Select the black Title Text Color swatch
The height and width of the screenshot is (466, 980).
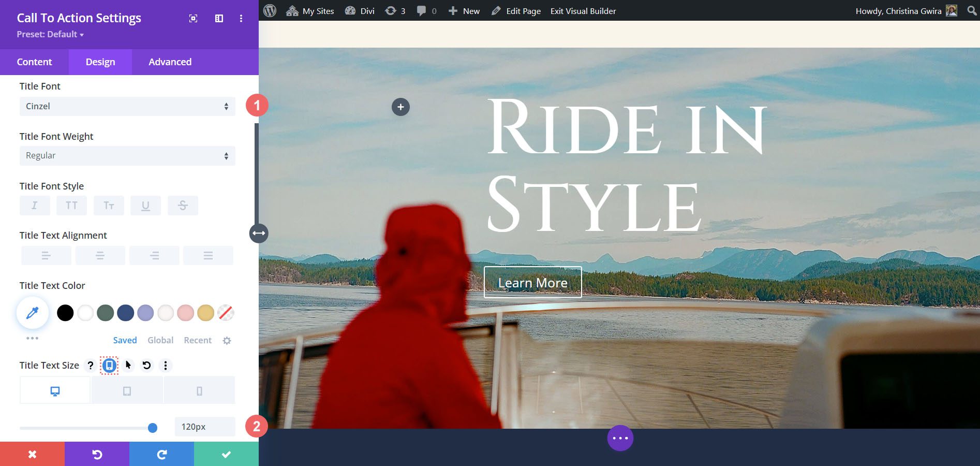pos(65,313)
